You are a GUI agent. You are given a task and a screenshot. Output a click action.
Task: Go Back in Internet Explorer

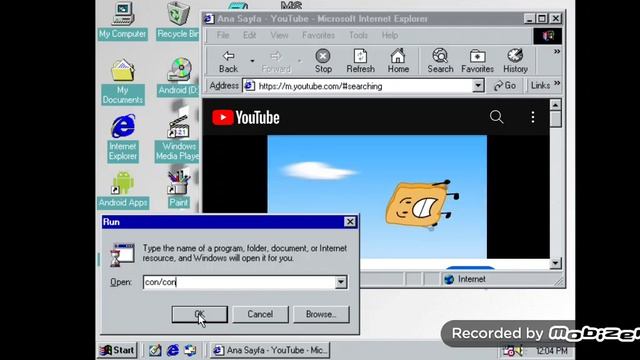(228, 61)
